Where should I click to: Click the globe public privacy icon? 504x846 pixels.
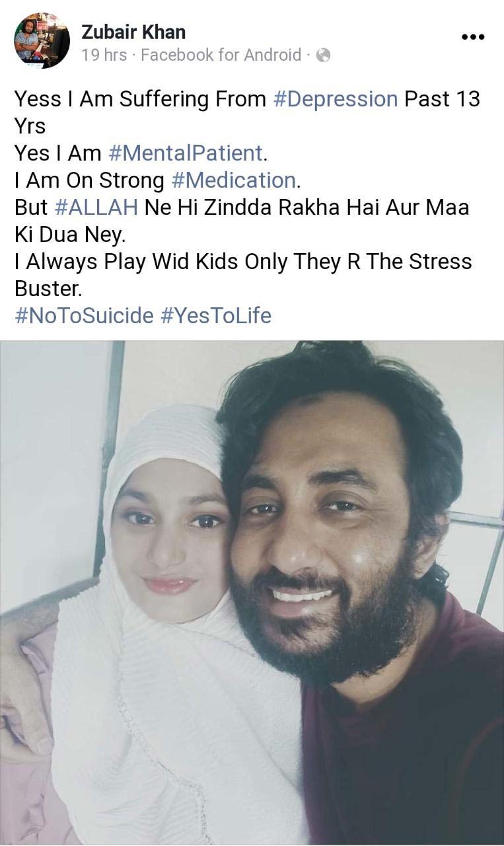point(323,56)
